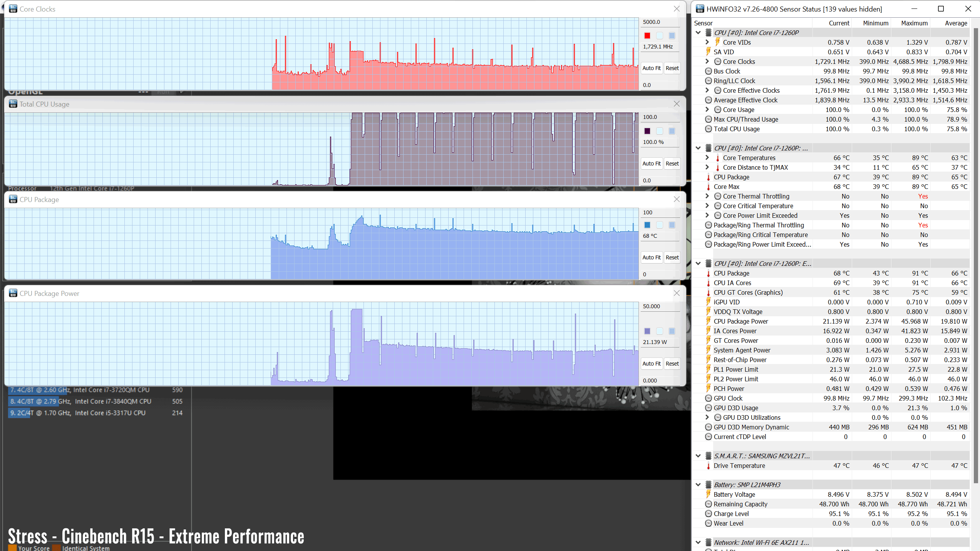Image resolution: width=980 pixels, height=551 pixels.
Task: Click Auto Fit in the CPU Package Power graph
Action: tap(652, 364)
